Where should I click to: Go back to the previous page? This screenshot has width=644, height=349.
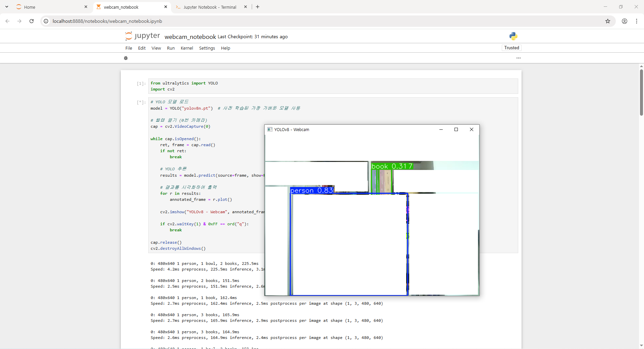(7, 21)
